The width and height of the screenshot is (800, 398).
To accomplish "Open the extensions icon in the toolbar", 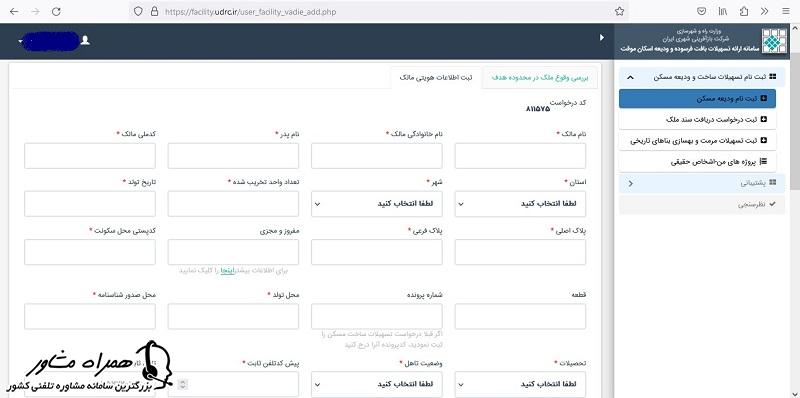I will click(744, 11).
